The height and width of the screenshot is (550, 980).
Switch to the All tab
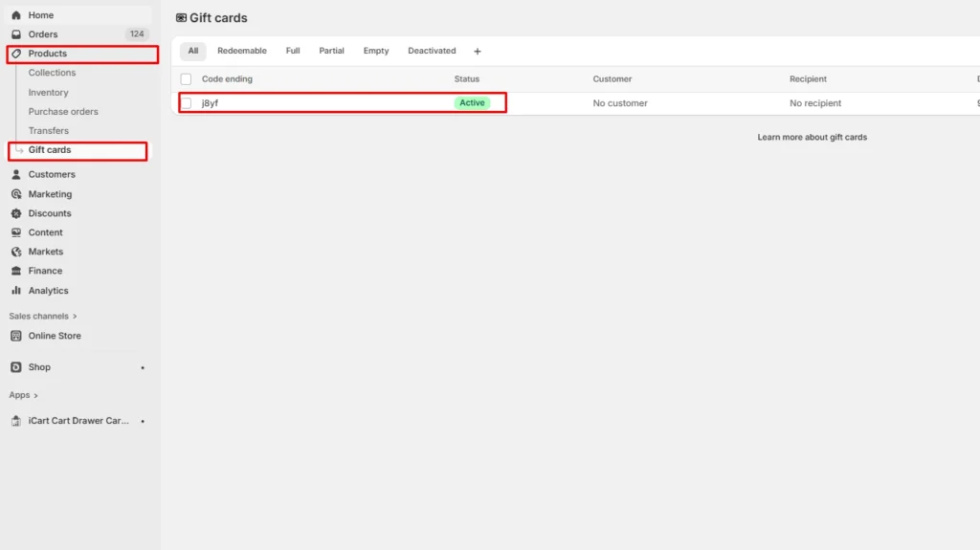pos(193,52)
